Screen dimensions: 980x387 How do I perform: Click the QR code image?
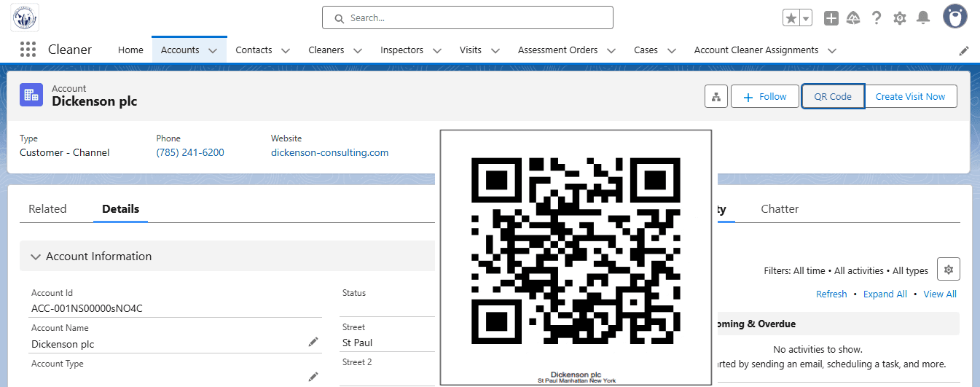[576, 251]
